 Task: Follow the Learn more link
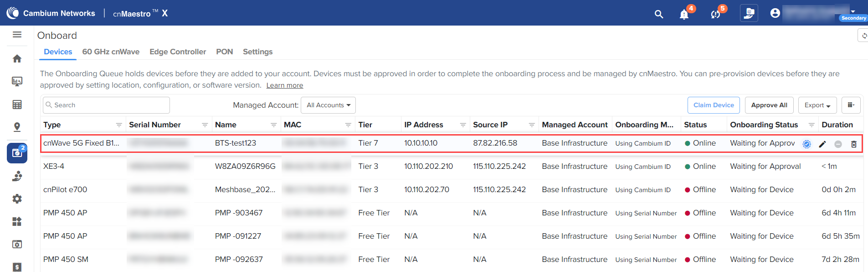coord(285,85)
